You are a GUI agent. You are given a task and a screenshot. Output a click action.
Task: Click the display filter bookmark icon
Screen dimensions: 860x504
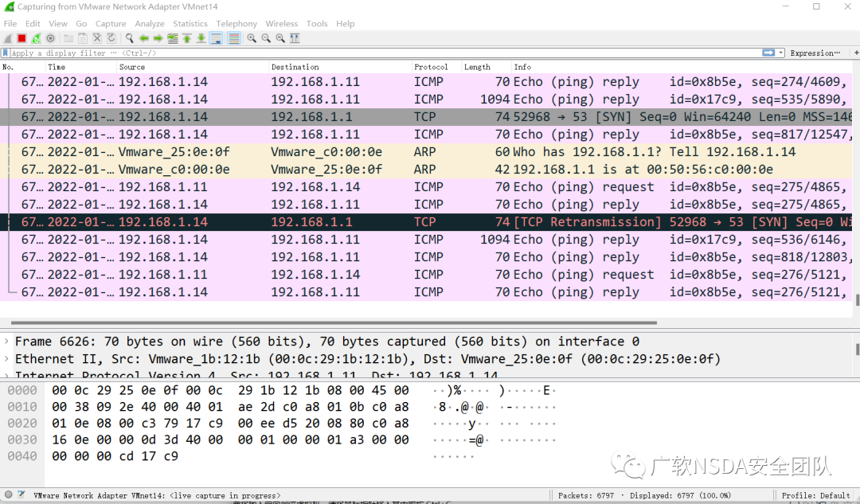coord(6,53)
